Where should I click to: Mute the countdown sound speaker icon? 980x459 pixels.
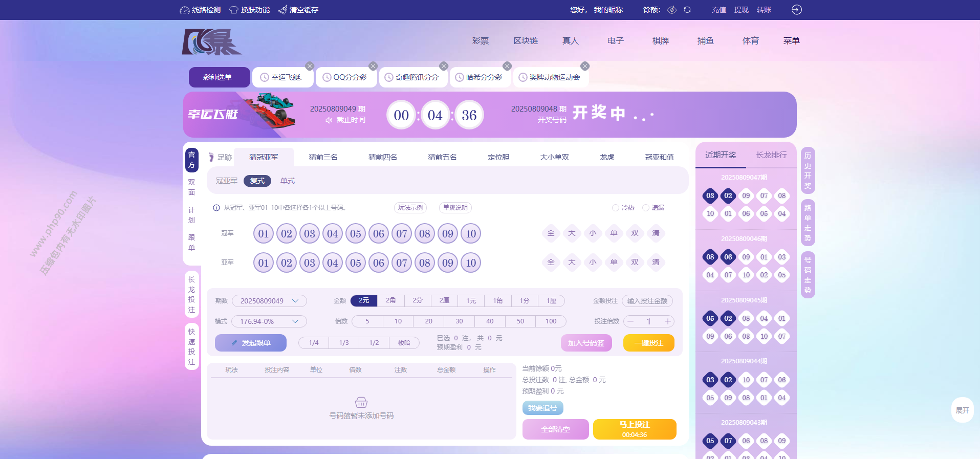coord(329,120)
